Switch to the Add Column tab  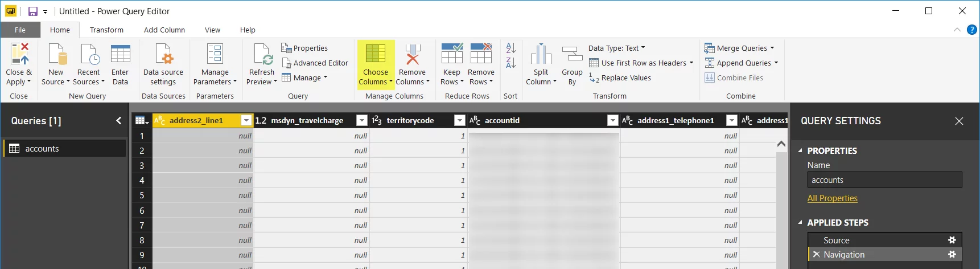164,30
